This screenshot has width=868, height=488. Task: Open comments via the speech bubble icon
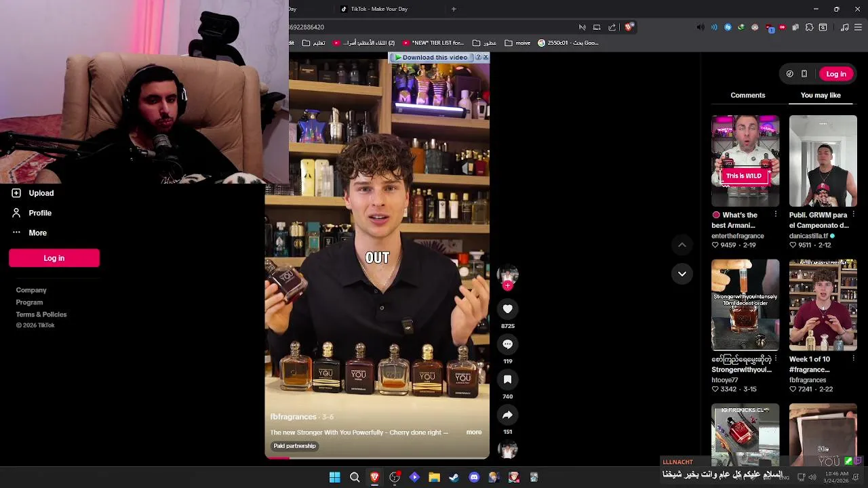click(x=507, y=344)
